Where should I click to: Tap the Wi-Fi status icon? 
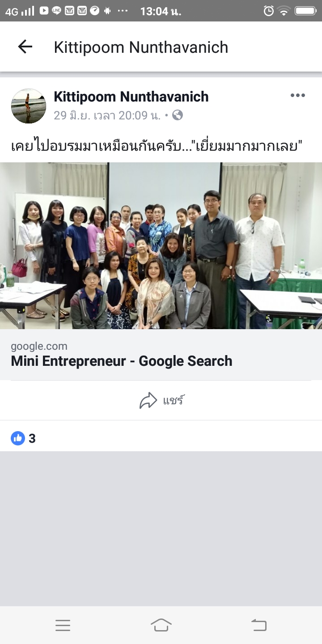point(284,11)
